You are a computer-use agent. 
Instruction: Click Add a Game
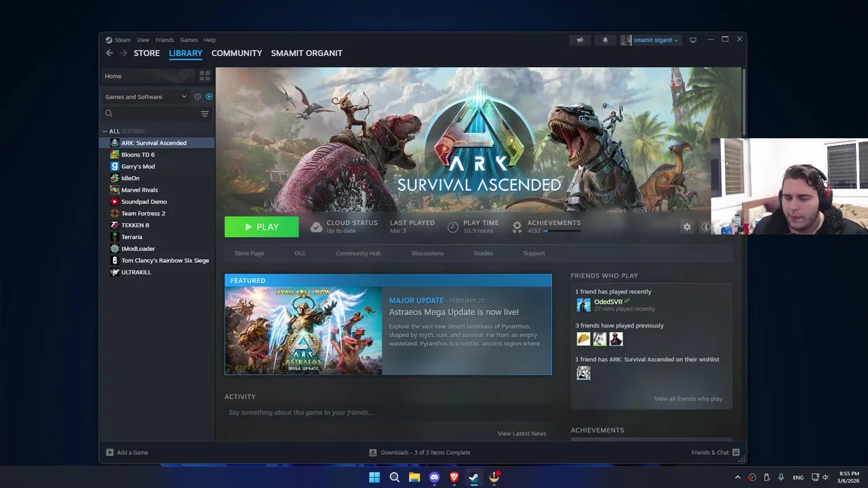tap(127, 453)
